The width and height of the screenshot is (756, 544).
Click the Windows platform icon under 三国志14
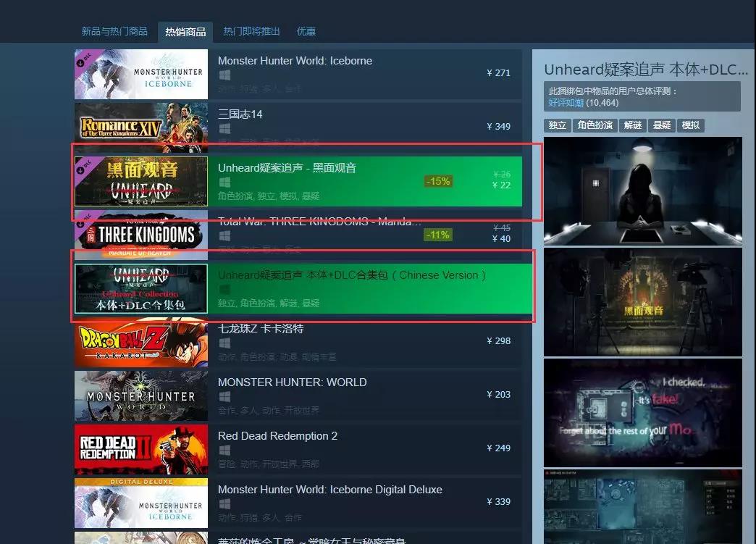point(224,129)
